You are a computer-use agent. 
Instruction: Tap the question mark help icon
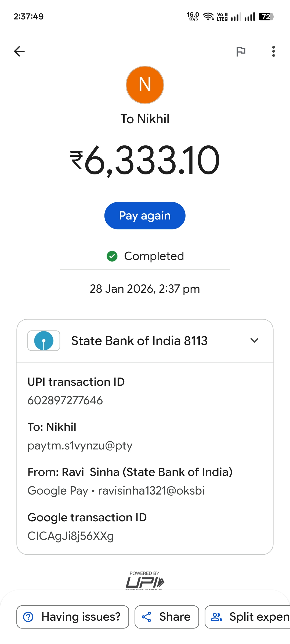[x=28, y=617]
